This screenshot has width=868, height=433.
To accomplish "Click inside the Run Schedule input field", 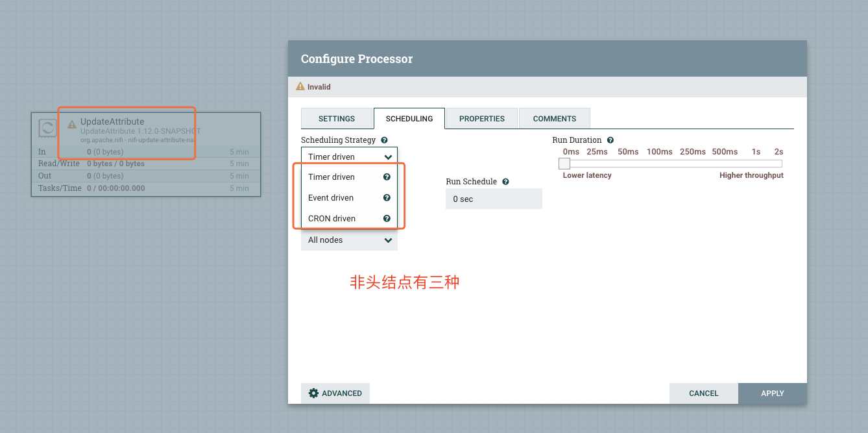I will coord(493,199).
